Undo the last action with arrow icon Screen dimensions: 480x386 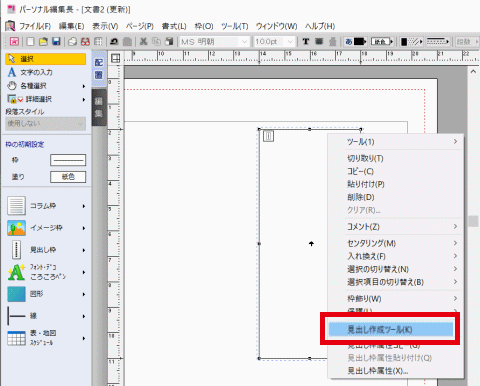114,42
